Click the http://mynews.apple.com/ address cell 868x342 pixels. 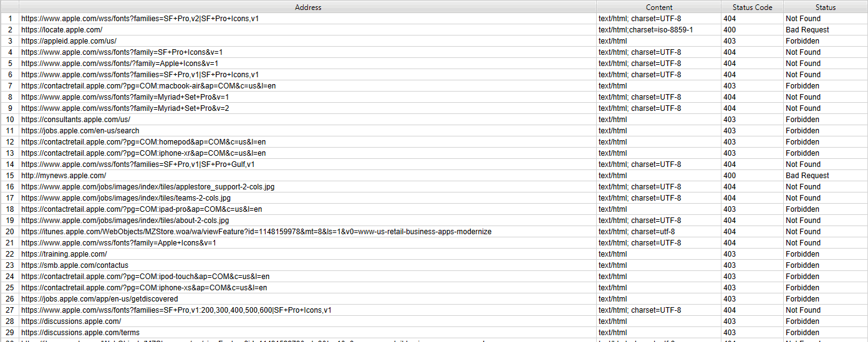coord(64,176)
